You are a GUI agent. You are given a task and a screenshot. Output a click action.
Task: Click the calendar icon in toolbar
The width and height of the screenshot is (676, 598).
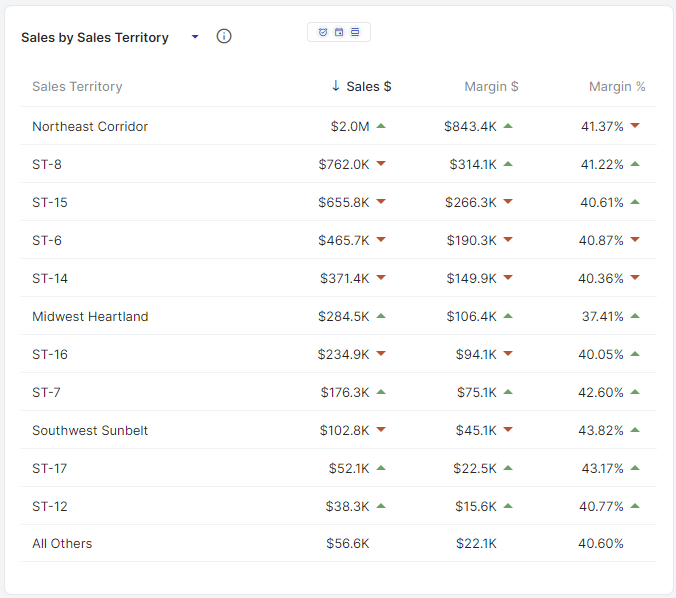pyautogui.click(x=339, y=32)
